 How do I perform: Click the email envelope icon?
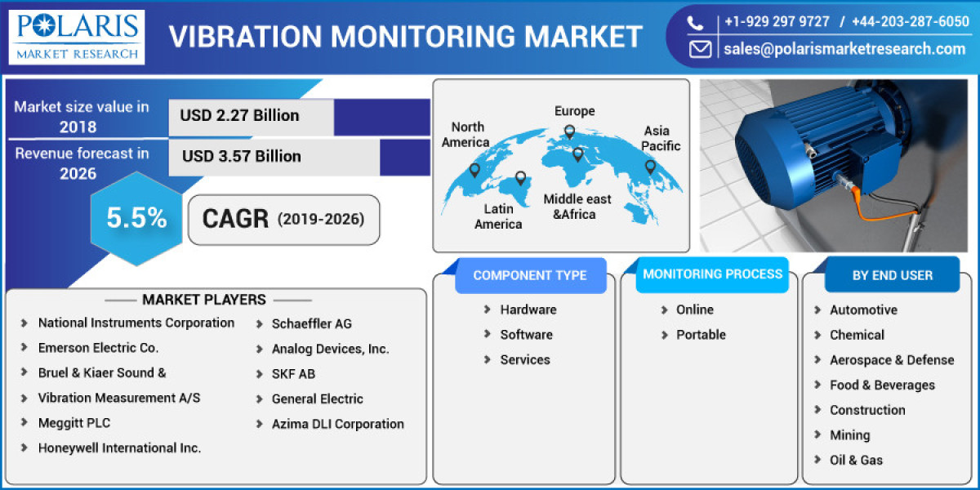click(x=700, y=50)
